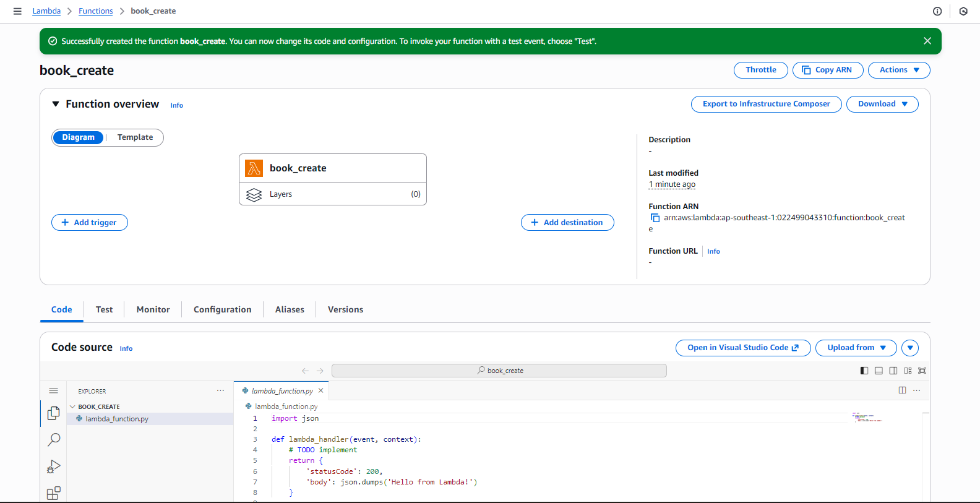Switch to the Versions tab
The width and height of the screenshot is (980, 503).
[x=345, y=309]
